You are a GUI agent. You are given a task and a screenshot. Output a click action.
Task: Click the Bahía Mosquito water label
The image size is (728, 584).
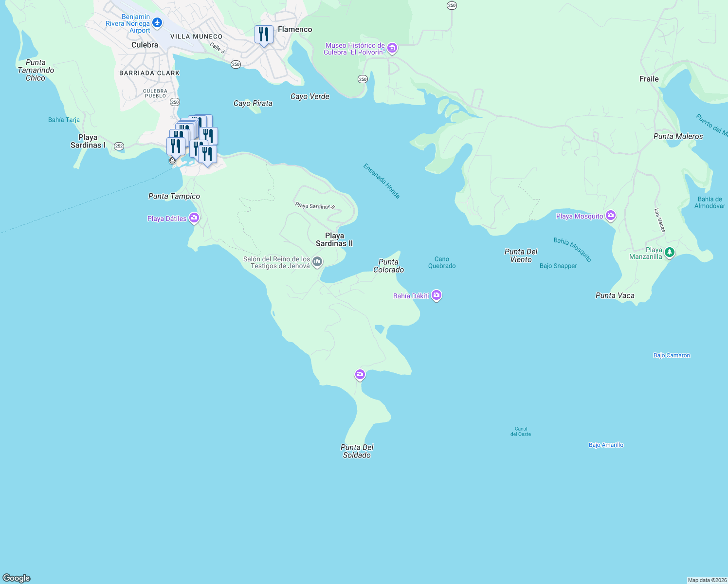(573, 250)
